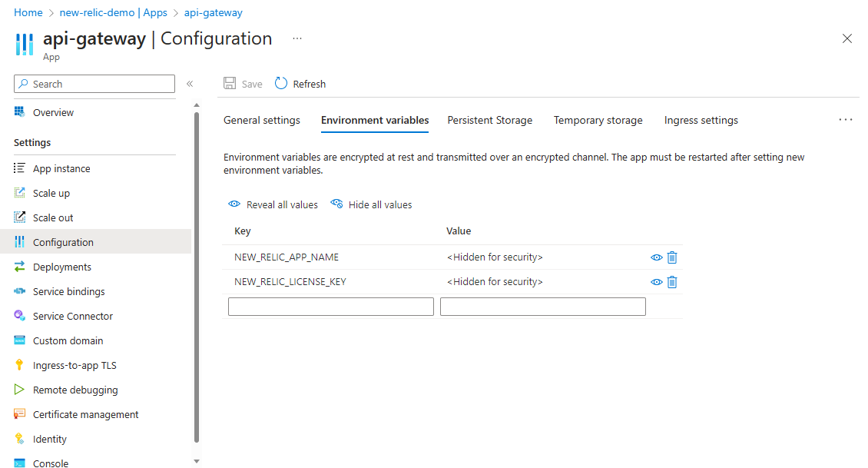
Task: Click the Refresh icon in toolbar
Action: click(x=281, y=84)
